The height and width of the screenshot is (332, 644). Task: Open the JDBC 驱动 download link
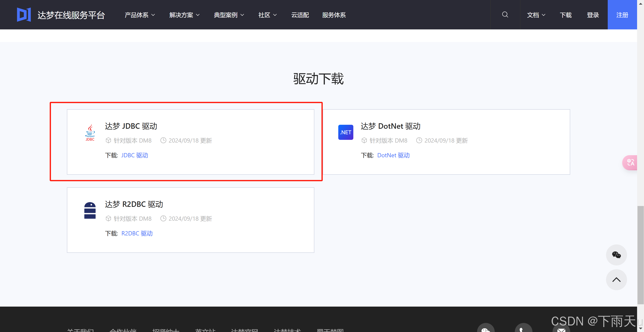134,155
